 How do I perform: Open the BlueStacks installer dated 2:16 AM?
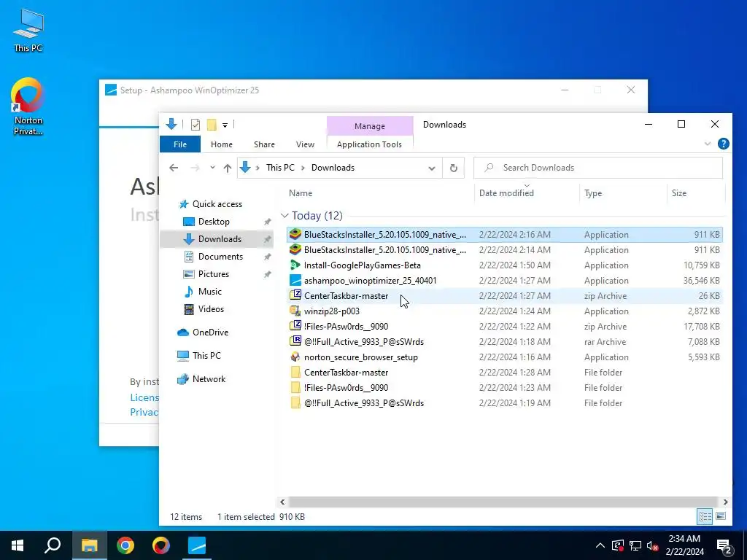pyautogui.click(x=505, y=235)
